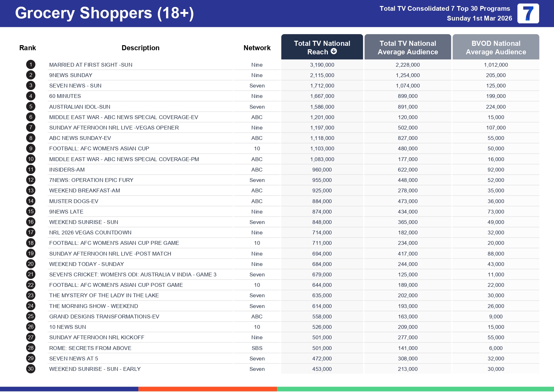The width and height of the screenshot is (554, 392).
Task: Select the rank 24 number badge
Action: point(31,306)
